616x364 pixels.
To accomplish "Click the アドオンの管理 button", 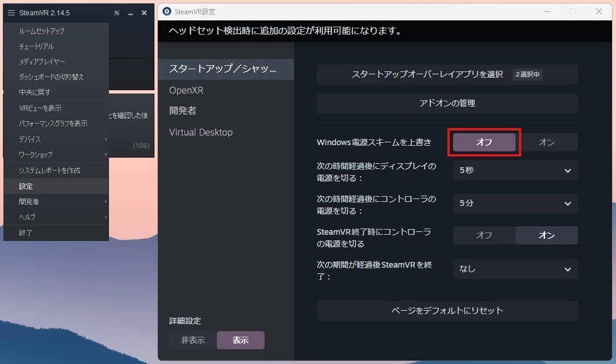I will point(447,103).
